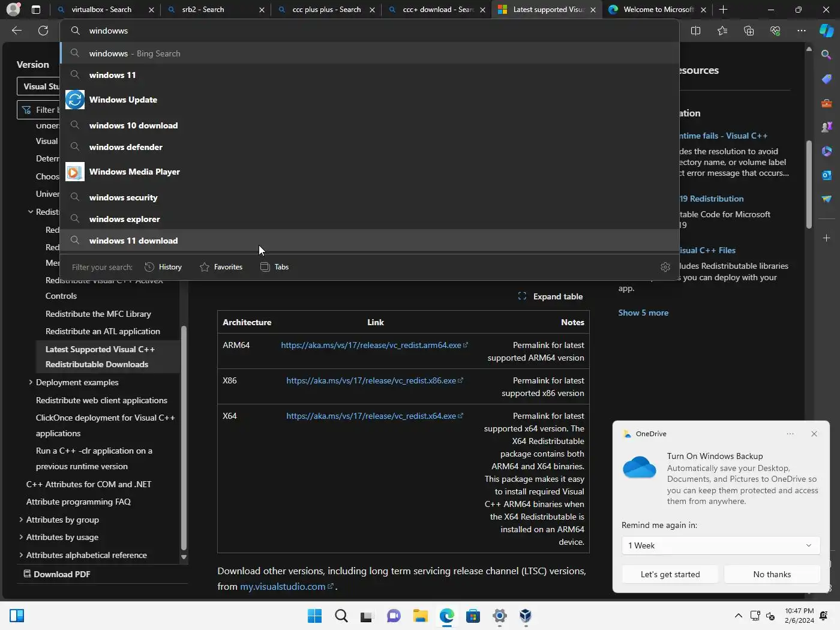This screenshot has height=630, width=840.
Task: Open vc_redist.arm64.exe download link
Action: point(374,345)
